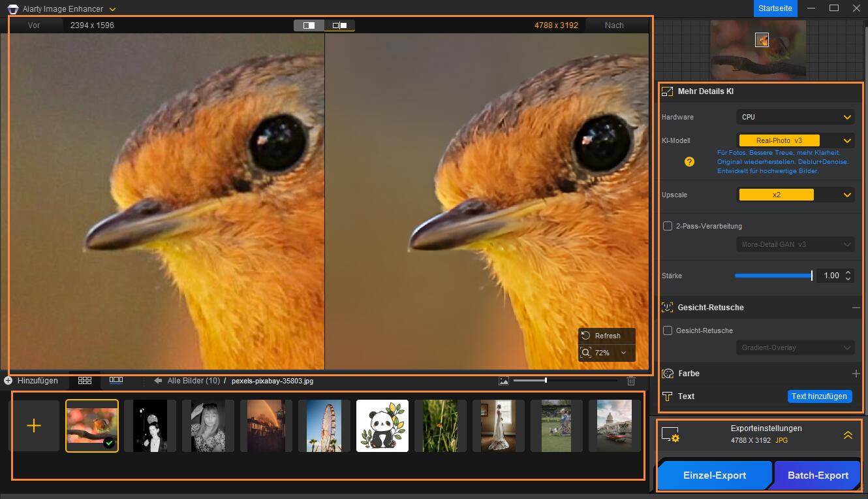This screenshot has width=868, height=499.
Task: Select the filmstrip list view icon
Action: [x=116, y=380]
